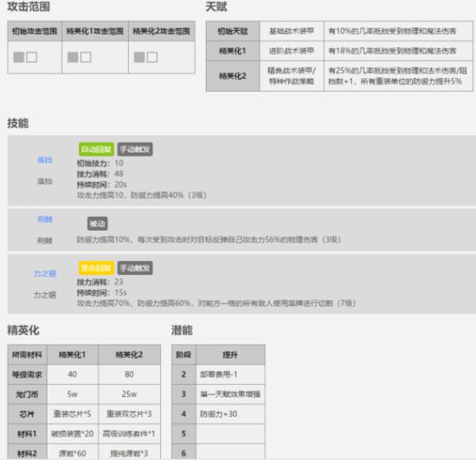Click the yellow 受击回复 tag
Viewport: 476px width, 460px height.
(x=96, y=268)
